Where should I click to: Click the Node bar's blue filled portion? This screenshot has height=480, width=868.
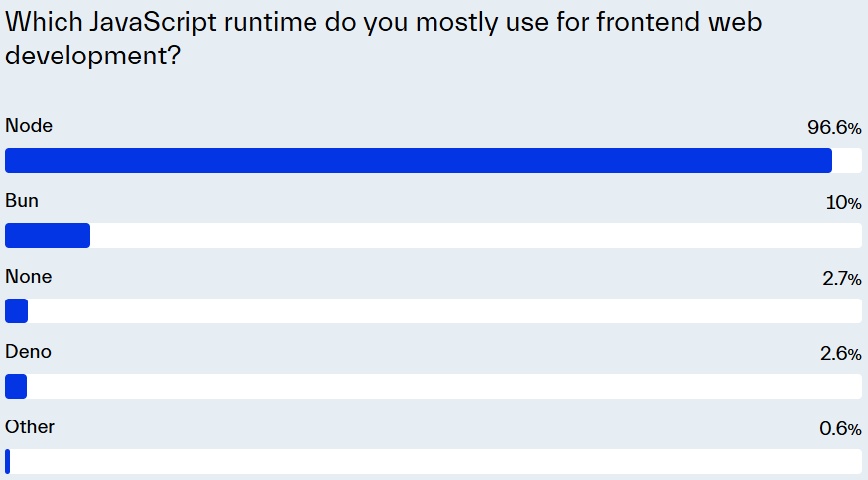[x=419, y=160]
